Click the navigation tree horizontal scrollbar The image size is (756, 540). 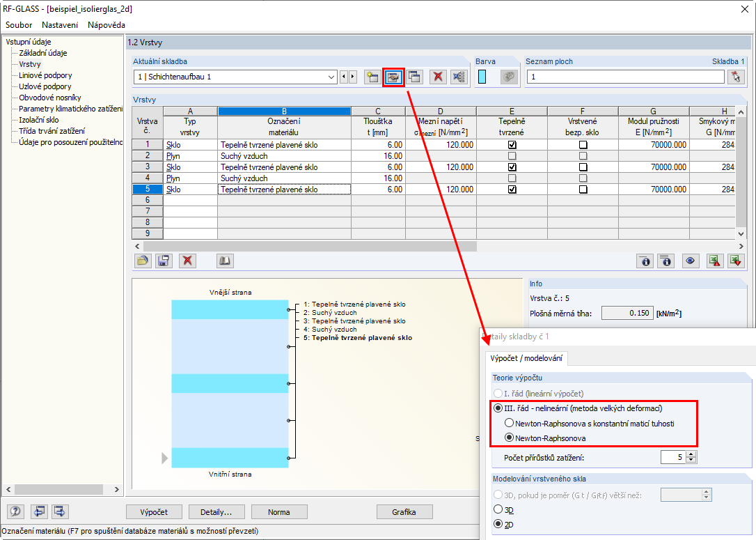point(58,489)
